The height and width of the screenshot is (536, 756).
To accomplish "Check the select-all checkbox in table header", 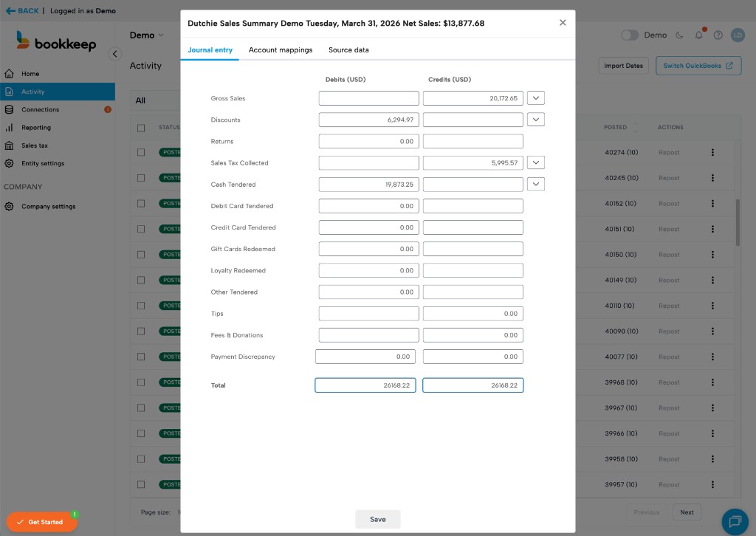I will [x=141, y=128].
